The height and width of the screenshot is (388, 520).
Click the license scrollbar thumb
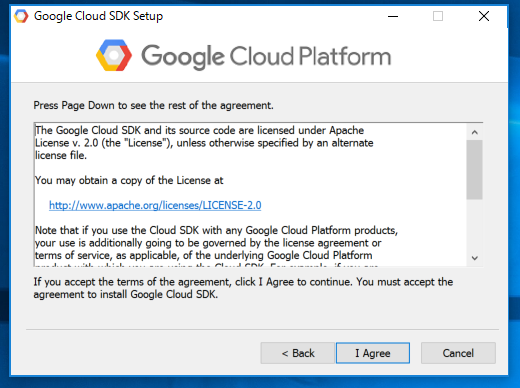[475, 170]
